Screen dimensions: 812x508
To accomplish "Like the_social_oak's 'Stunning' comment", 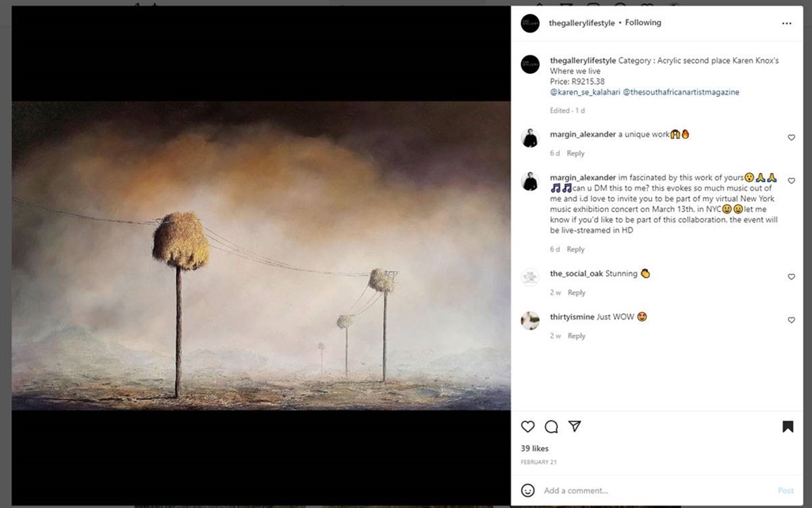I will click(791, 277).
